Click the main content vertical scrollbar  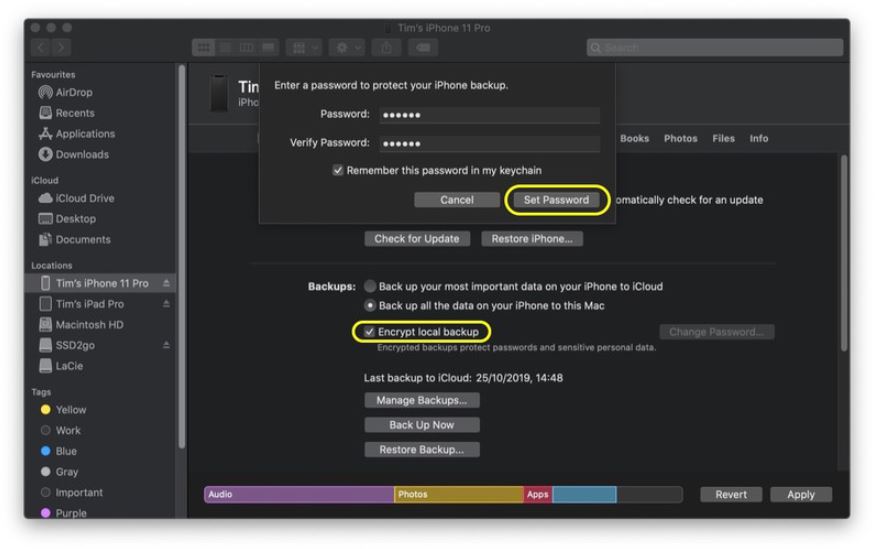[844, 252]
